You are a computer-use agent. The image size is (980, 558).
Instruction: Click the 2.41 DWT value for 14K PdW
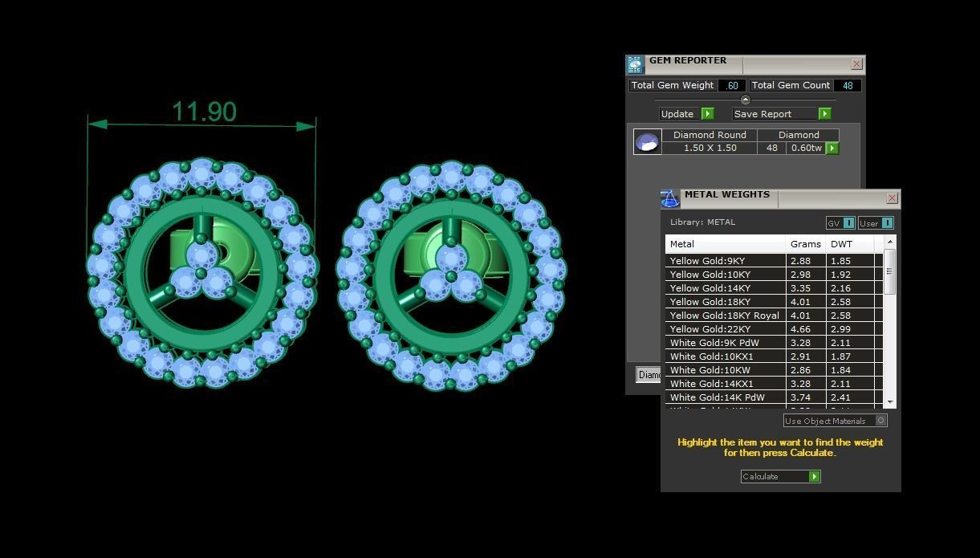coord(840,397)
